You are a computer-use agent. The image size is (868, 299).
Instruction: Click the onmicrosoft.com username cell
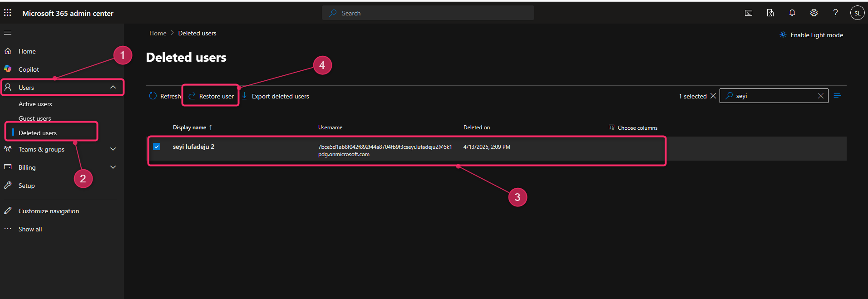(385, 151)
